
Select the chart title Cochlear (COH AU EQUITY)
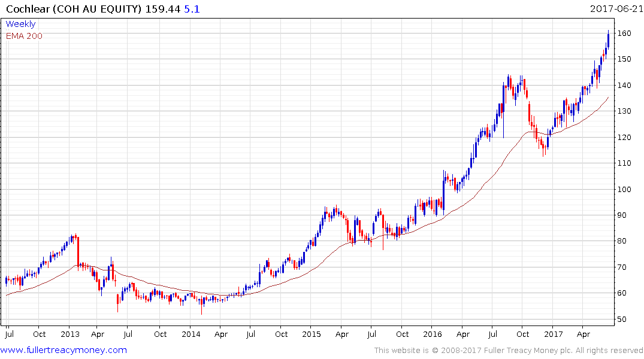point(74,8)
